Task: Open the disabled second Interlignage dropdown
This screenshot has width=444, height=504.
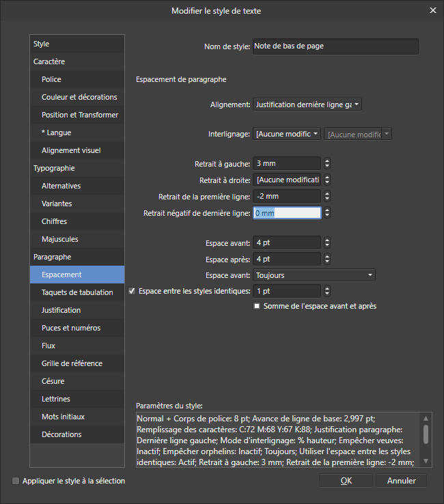Action: (x=358, y=134)
